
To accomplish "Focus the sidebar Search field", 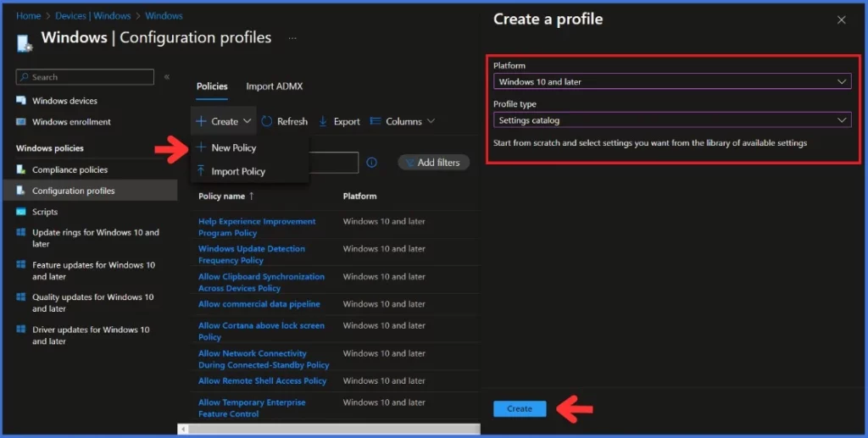I will coord(85,77).
